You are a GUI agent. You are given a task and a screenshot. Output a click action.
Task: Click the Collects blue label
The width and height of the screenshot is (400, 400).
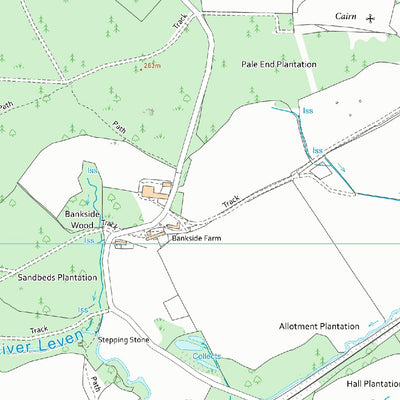(207, 356)
